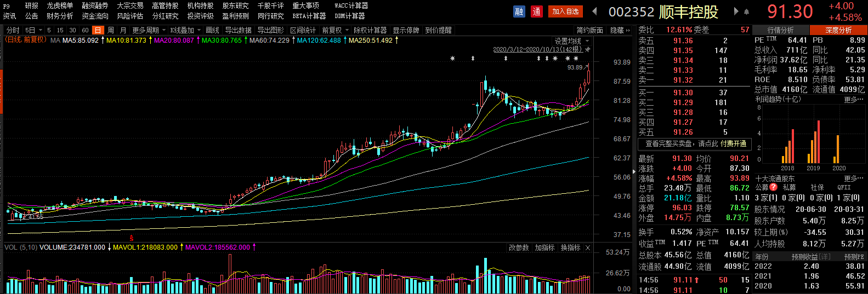Click 到价提醒 button
The height and width of the screenshot is (294, 868).
point(438,30)
